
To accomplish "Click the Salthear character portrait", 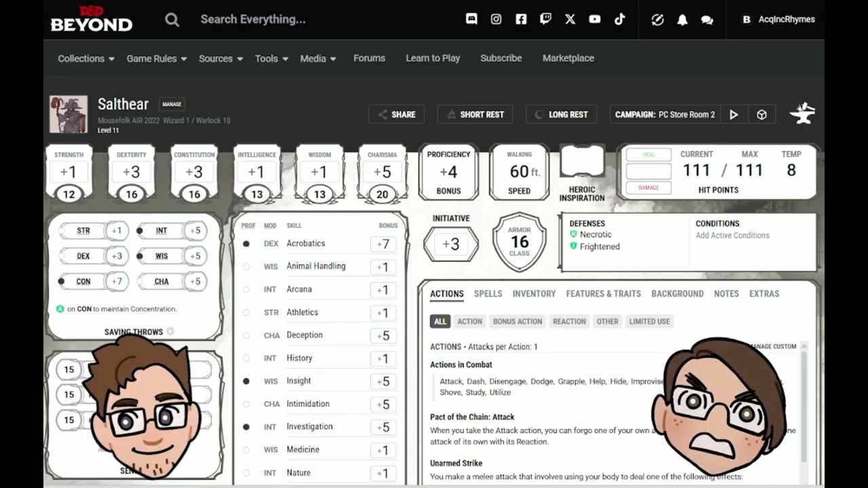I will pyautogui.click(x=68, y=115).
